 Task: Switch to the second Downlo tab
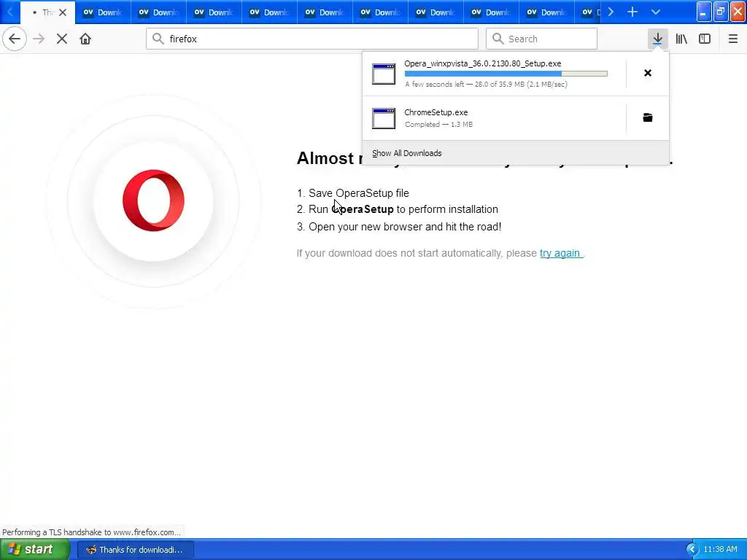coord(158,12)
